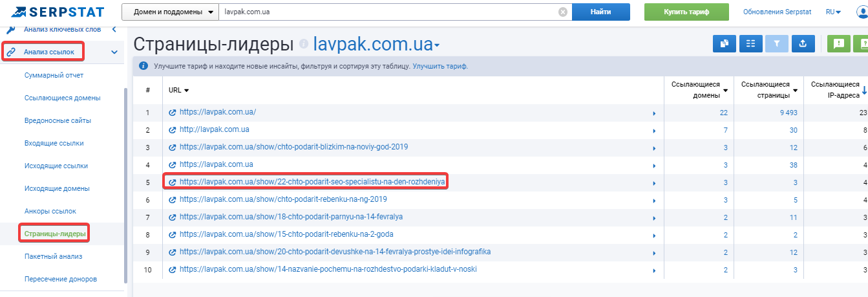Screen dimensions: 868x297
Task: Click the blue sort arrow in the Ссылающиеся IP-адреса column
Action: (864, 89)
